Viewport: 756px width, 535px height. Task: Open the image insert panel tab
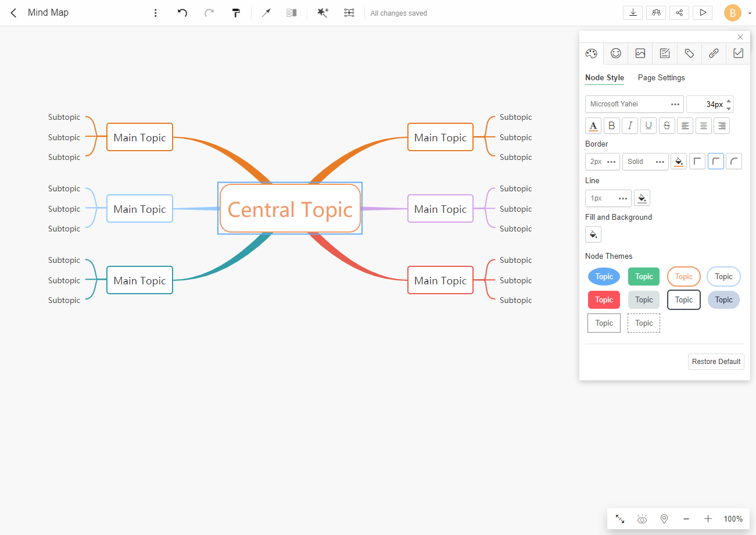click(x=640, y=53)
